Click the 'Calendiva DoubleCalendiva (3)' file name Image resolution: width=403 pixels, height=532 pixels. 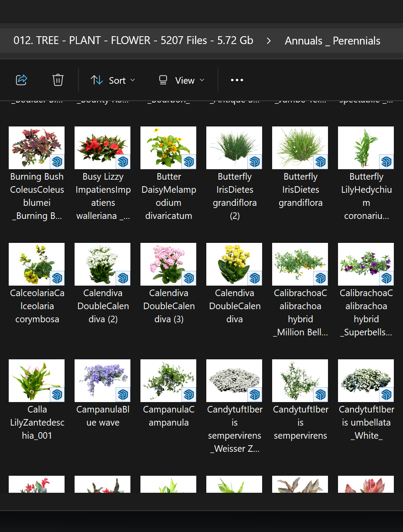169,306
